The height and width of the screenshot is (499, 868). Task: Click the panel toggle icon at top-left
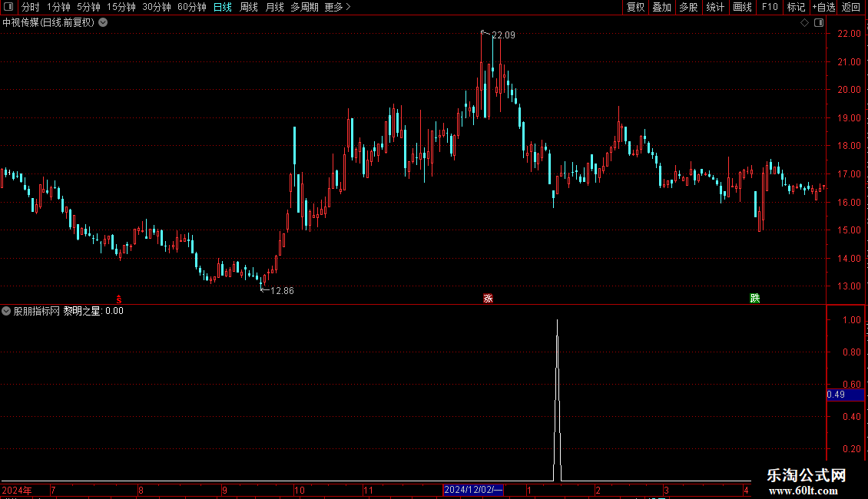click(8, 7)
